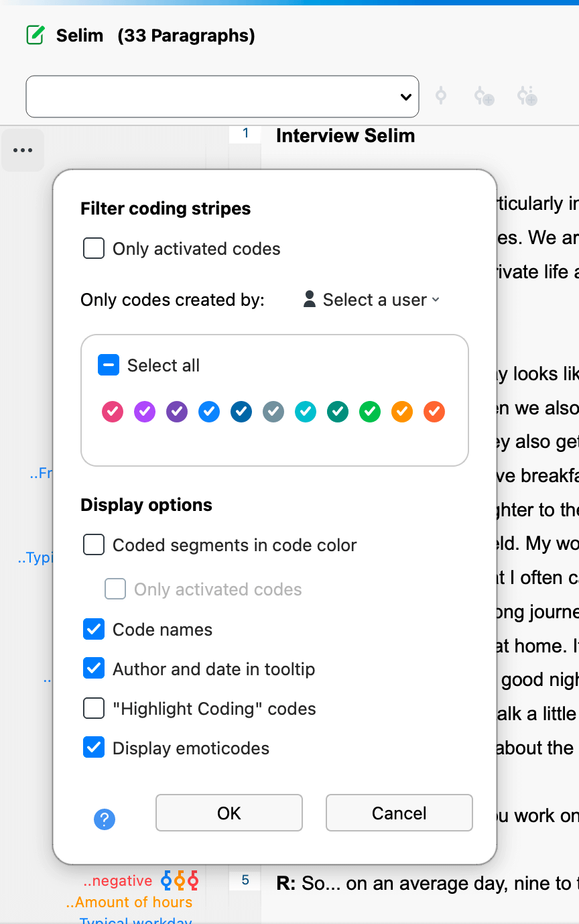Image resolution: width=579 pixels, height=924 pixels.
Task: Toggle the Select all codes checkbox
Action: [108, 365]
